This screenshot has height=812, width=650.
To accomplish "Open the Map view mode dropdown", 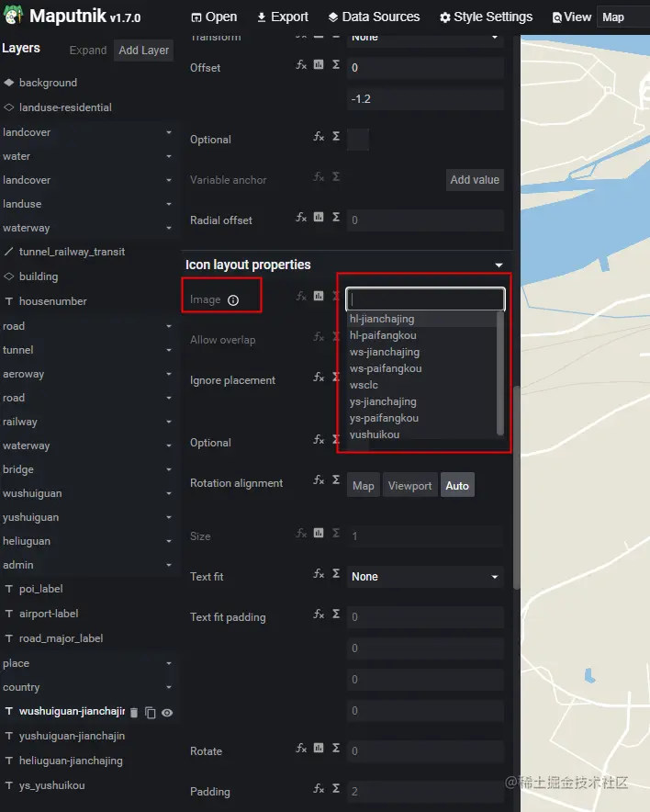I will click(x=622, y=17).
